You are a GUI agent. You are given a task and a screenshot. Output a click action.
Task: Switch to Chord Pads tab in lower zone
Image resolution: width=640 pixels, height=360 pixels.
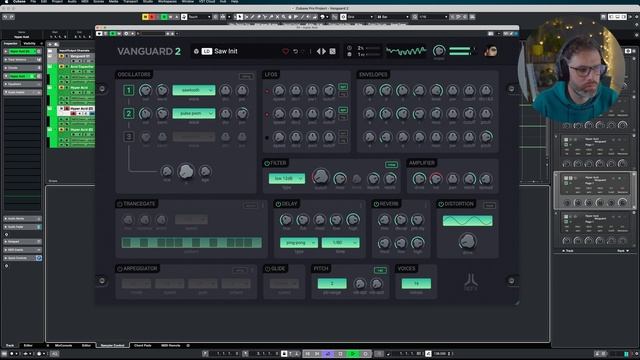pyautogui.click(x=143, y=346)
